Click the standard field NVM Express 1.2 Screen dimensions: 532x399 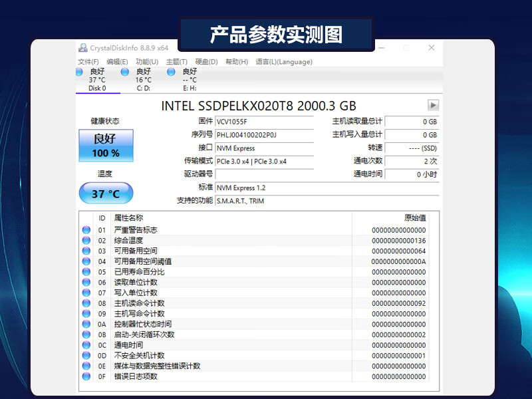point(327,188)
